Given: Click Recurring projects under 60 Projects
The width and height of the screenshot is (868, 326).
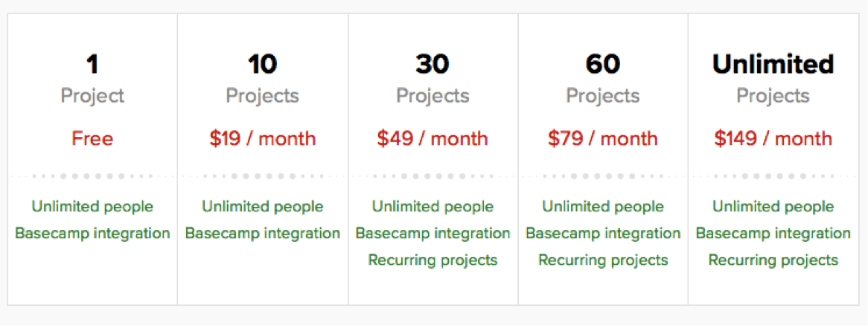Looking at the screenshot, I should (603, 261).
